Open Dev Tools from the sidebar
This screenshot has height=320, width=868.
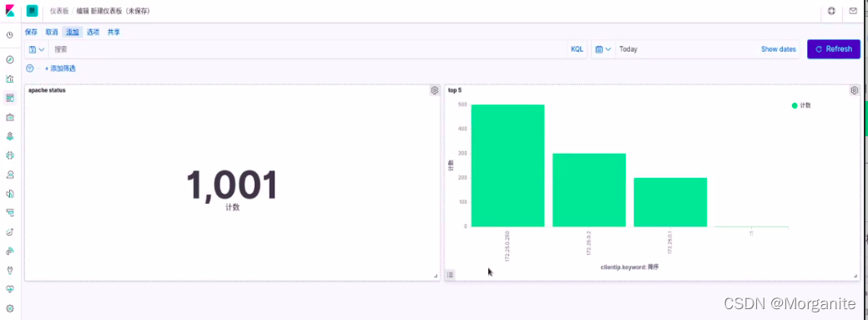tap(10, 270)
